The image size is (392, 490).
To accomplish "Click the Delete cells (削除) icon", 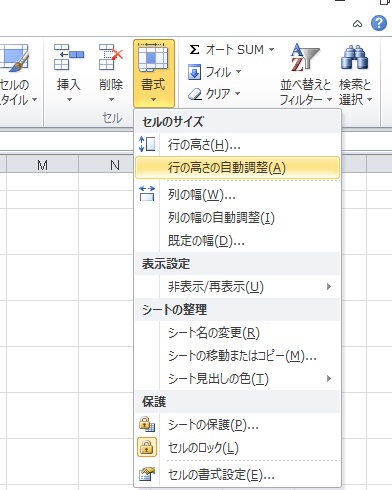I will point(111,57).
